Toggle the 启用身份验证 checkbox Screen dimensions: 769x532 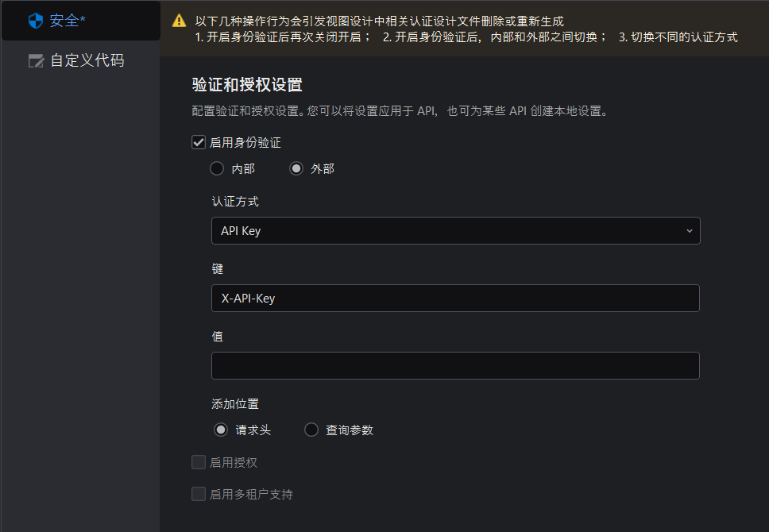point(199,143)
